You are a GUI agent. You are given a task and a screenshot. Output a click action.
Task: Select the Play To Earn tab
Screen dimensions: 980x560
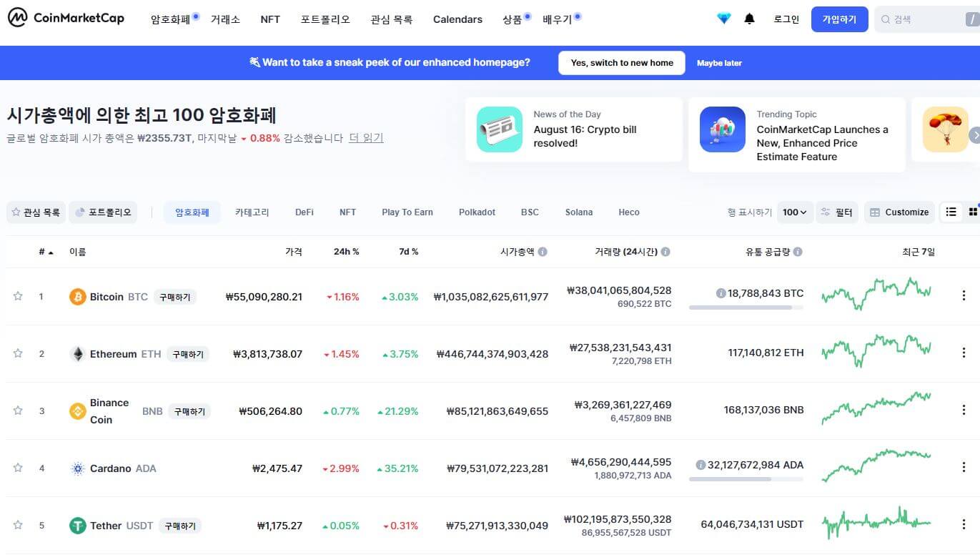tap(407, 212)
